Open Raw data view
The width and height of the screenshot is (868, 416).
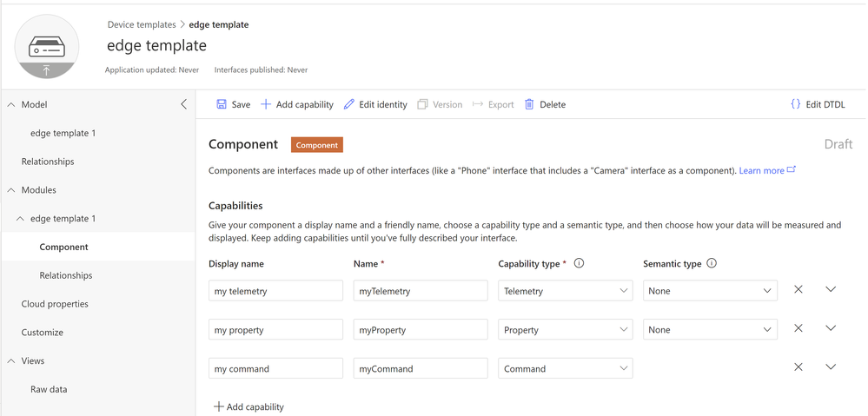pos(49,389)
